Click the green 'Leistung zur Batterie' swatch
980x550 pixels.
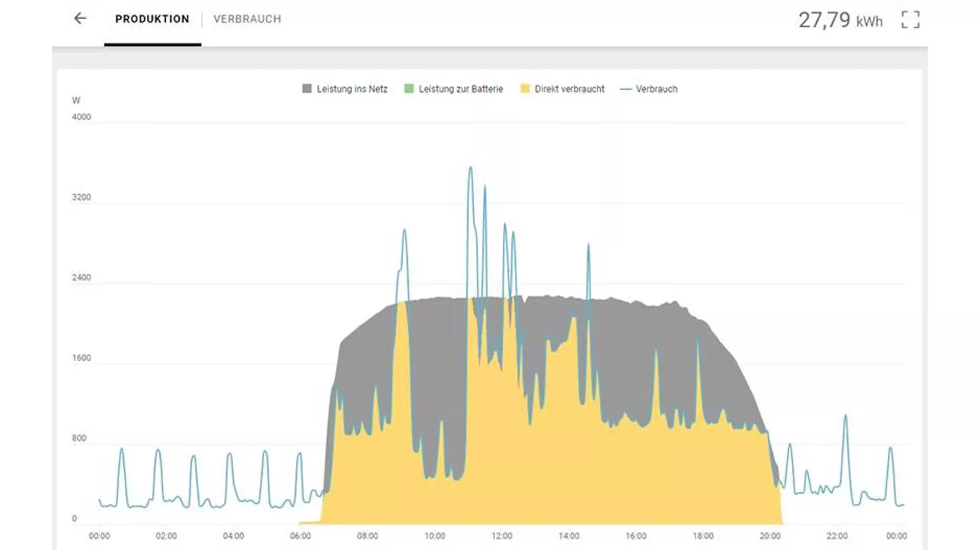pyautogui.click(x=409, y=89)
